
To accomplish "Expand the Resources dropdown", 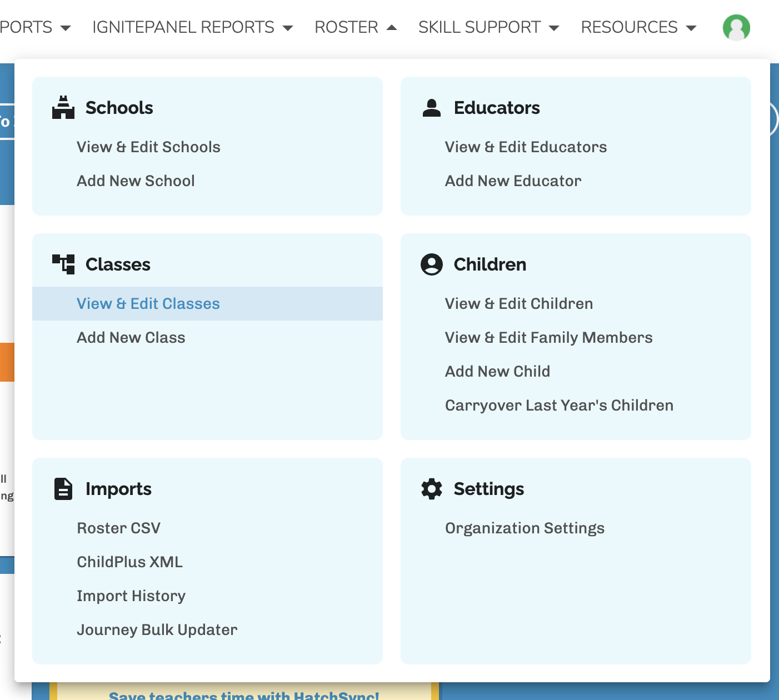I will click(x=638, y=27).
